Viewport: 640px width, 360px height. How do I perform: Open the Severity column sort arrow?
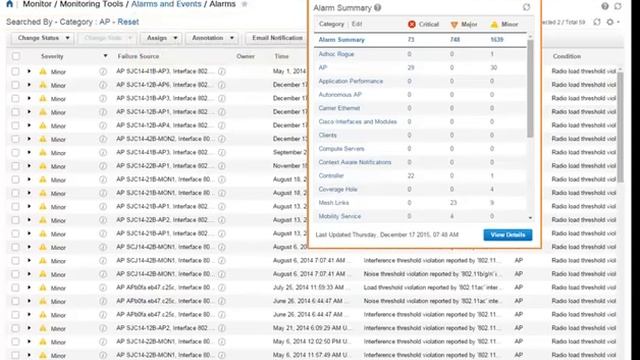[x=105, y=56]
